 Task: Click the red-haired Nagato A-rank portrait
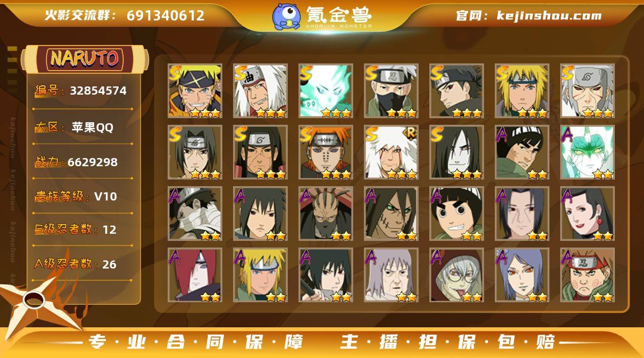[x=195, y=275]
